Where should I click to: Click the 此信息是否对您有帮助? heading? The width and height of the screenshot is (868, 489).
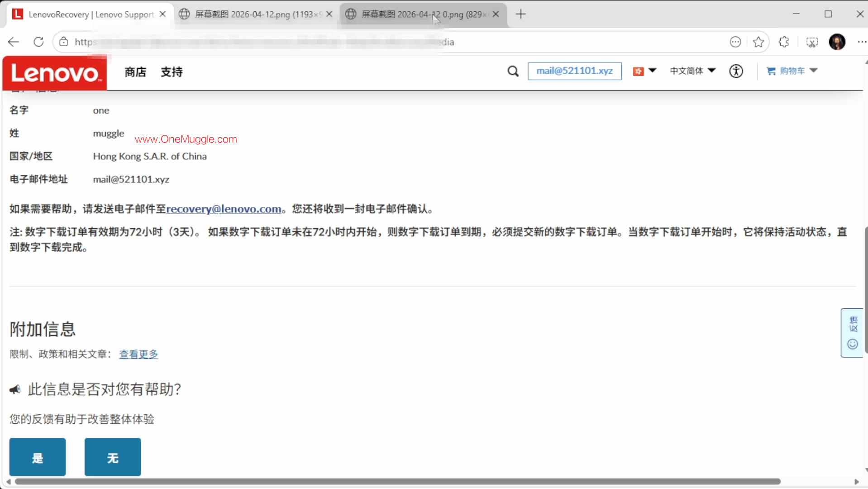pyautogui.click(x=105, y=389)
